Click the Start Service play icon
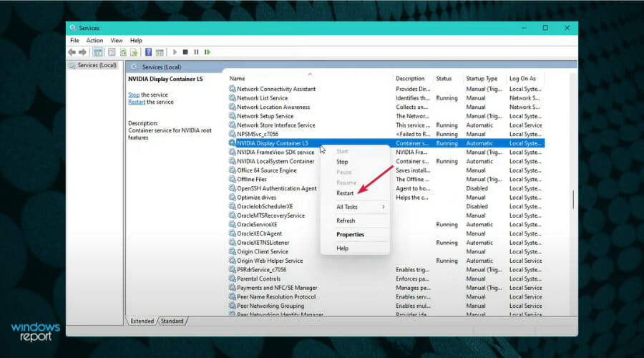Viewport: 644px width, 358px height. click(x=175, y=52)
